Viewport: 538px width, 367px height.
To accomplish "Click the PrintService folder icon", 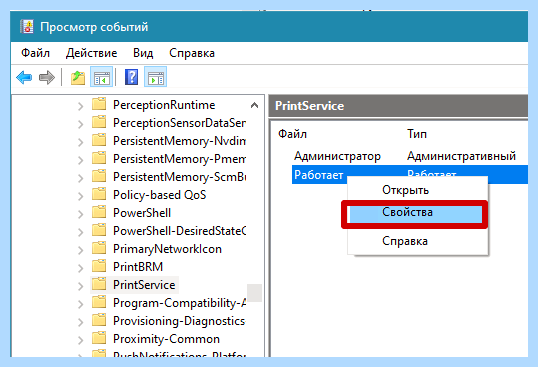I will pyautogui.click(x=99, y=284).
